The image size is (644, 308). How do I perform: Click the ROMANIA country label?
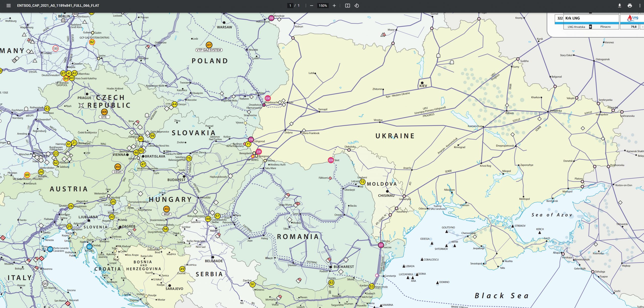298,237
